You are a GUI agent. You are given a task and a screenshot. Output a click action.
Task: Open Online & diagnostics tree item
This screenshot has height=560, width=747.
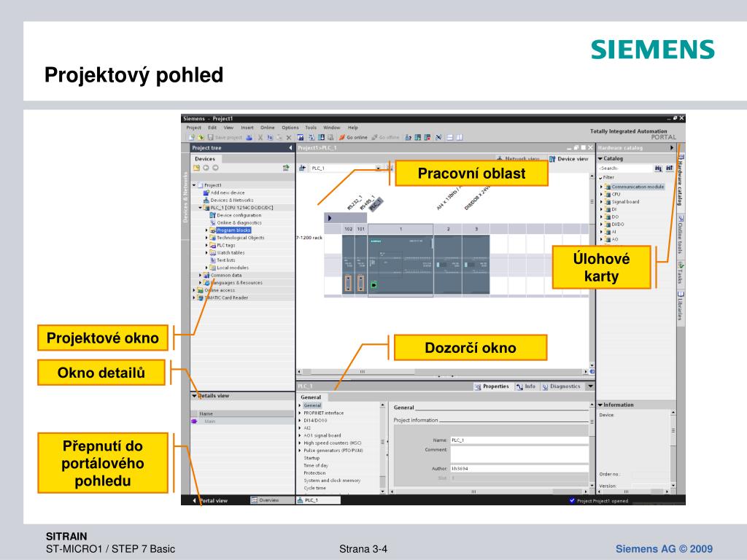(236, 223)
